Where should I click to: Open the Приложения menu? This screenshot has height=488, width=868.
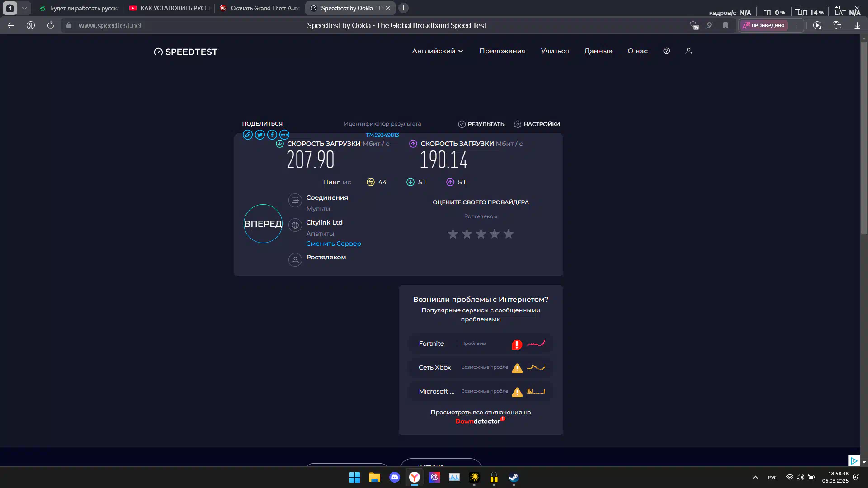502,51
